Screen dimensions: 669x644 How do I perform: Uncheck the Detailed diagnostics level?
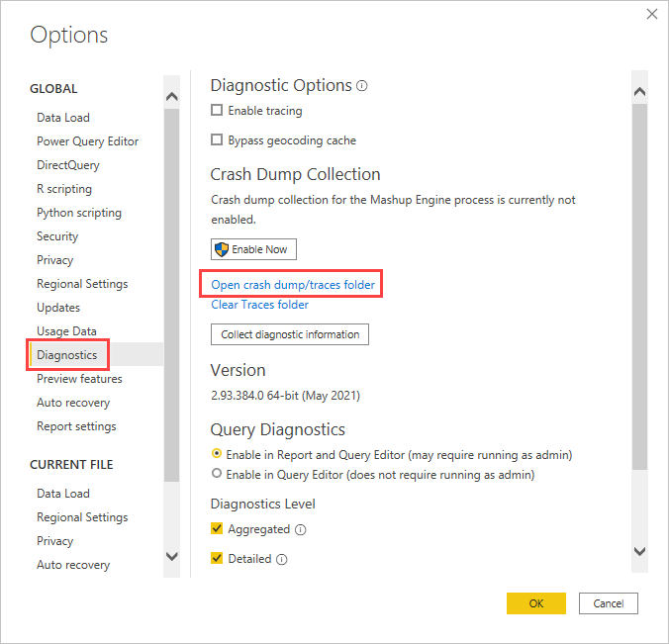coord(217,559)
